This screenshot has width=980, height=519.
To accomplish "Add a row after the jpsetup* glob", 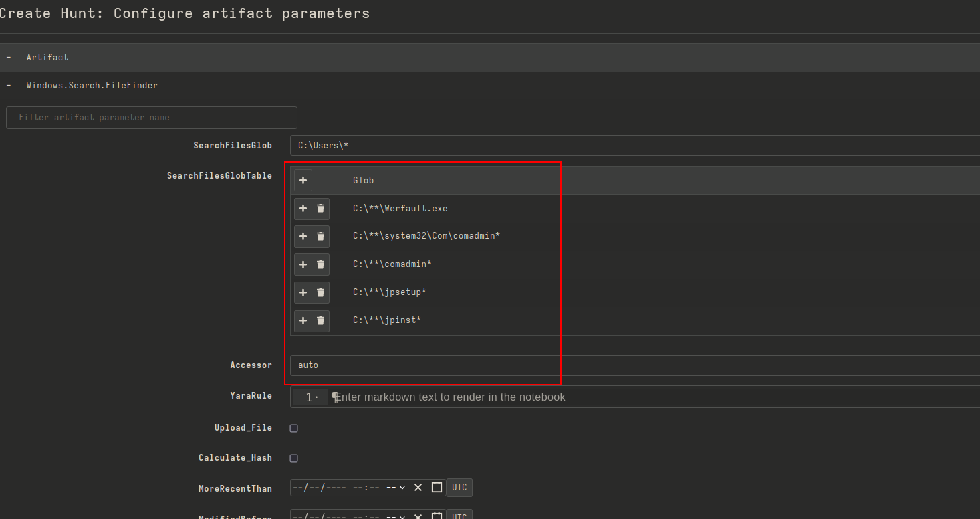I will point(303,293).
